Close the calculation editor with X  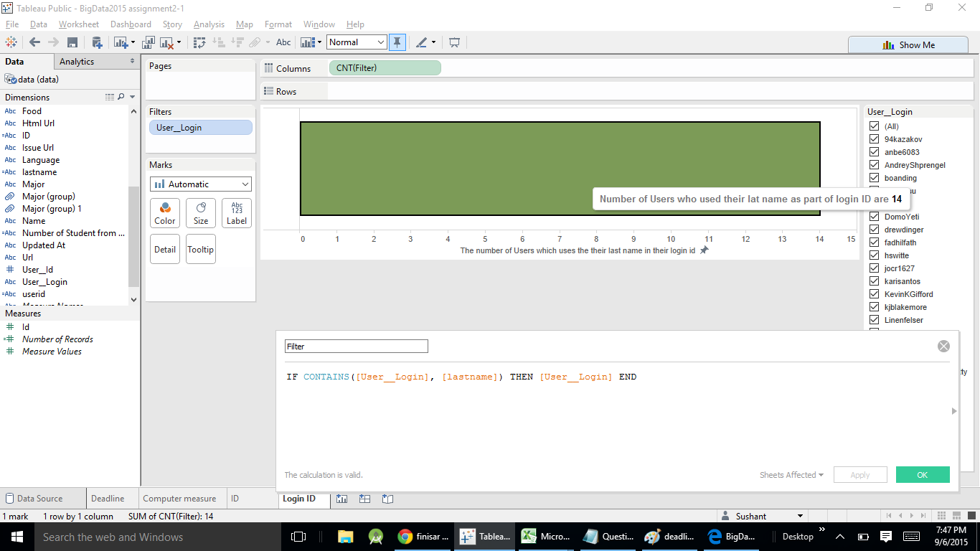943,346
